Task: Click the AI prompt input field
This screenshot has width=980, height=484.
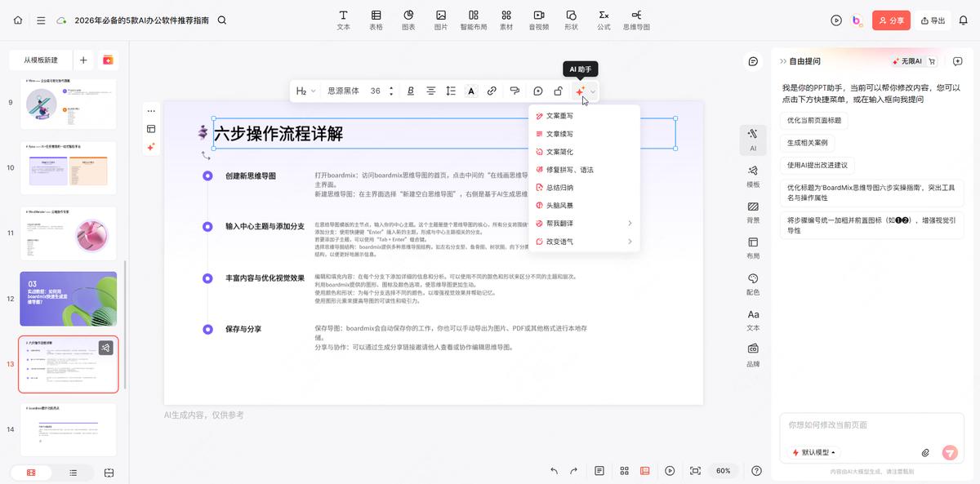Action: click(x=871, y=425)
